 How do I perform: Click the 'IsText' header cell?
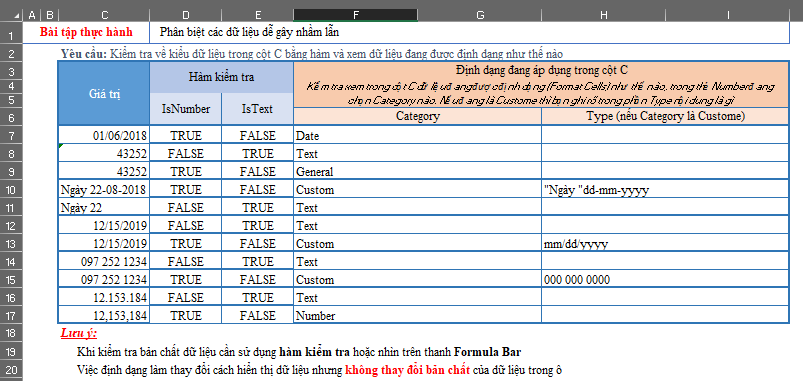tap(258, 109)
